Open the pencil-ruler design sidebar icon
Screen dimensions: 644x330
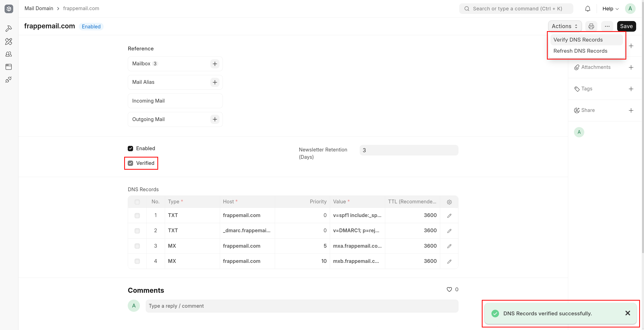point(9,42)
